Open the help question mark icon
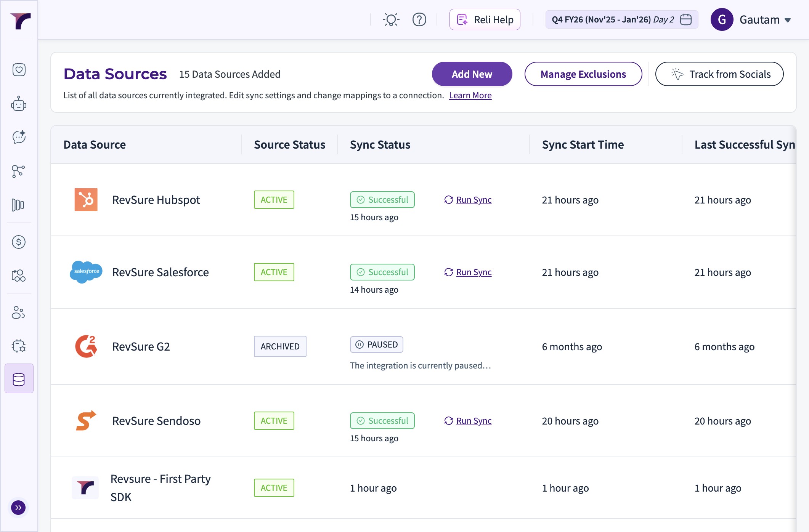The image size is (809, 532). click(x=419, y=19)
